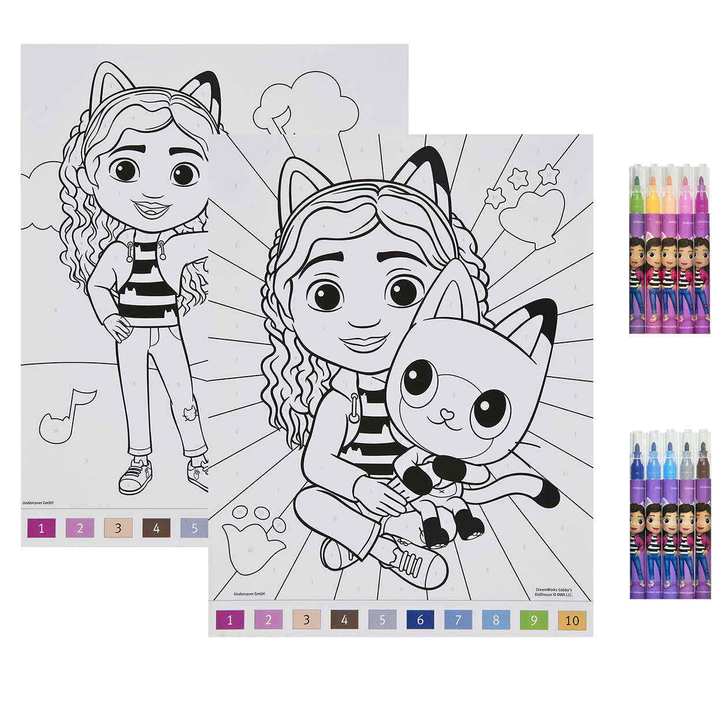Click the heart shape on the front page

point(532,217)
